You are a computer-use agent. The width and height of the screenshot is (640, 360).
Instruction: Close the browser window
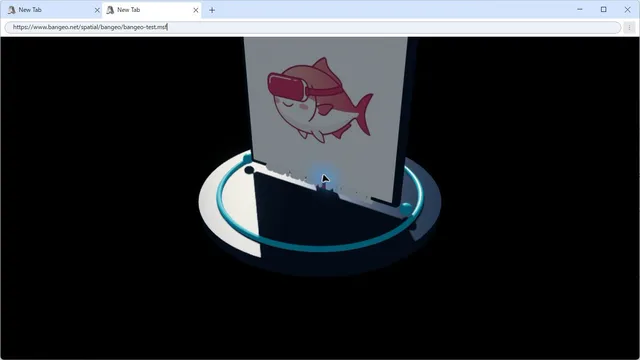click(x=627, y=9)
